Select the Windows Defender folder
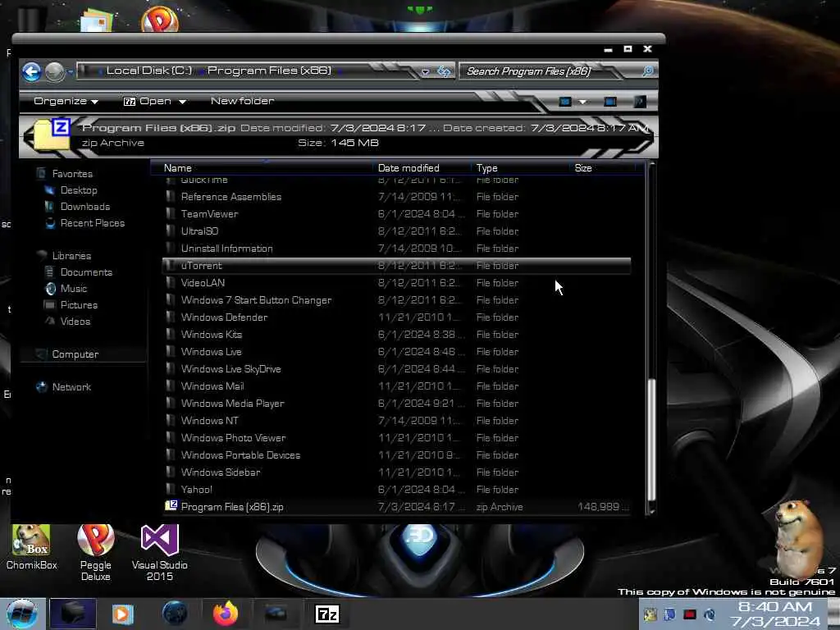Image resolution: width=840 pixels, height=630 pixels. coord(396,317)
